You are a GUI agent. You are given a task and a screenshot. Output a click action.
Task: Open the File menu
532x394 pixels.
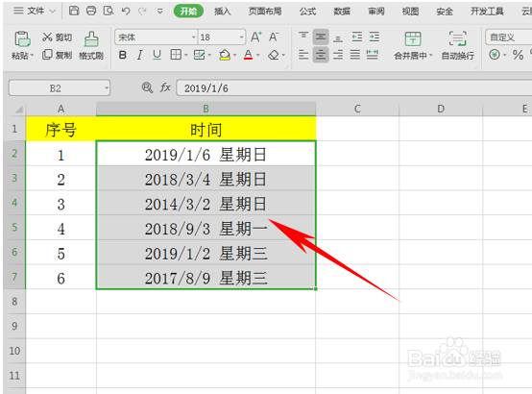35,11
